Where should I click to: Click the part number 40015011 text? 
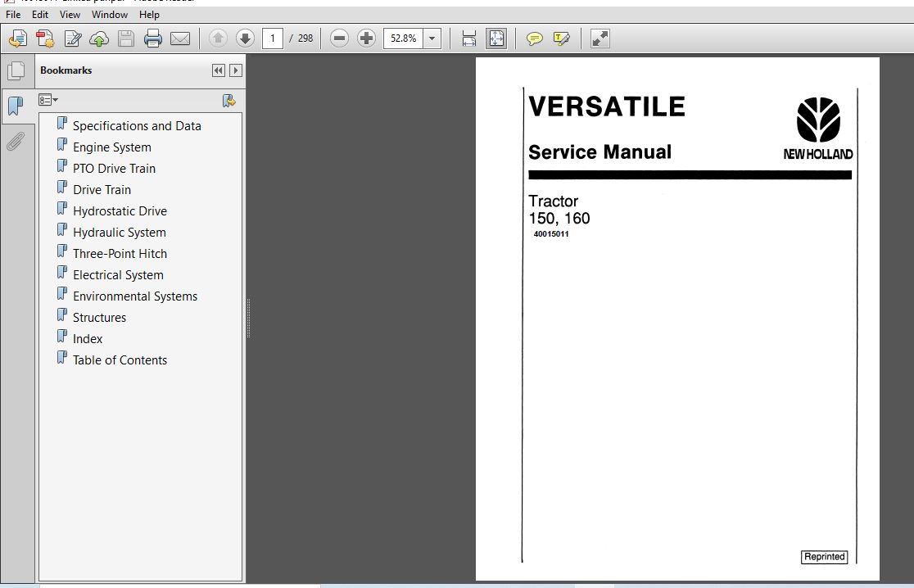(551, 234)
